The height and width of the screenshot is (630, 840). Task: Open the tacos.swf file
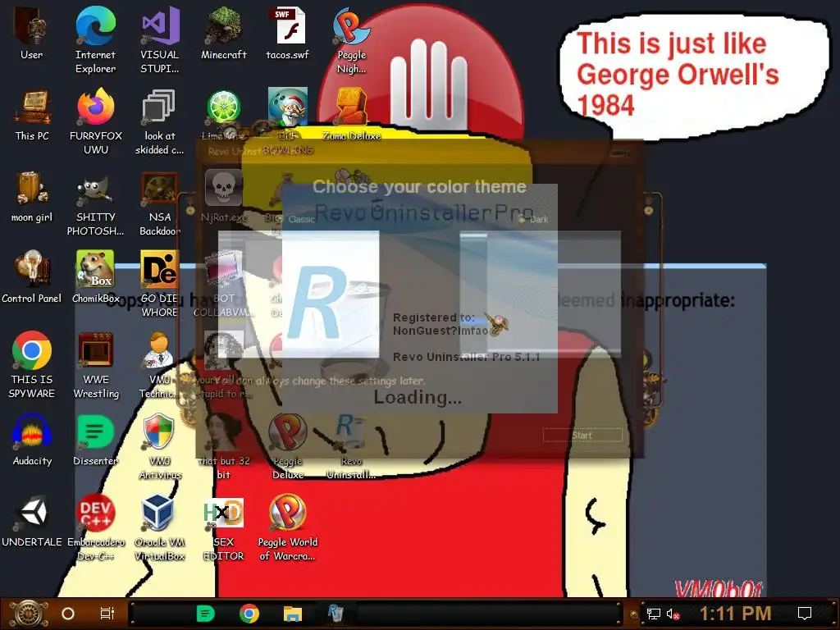point(288,33)
